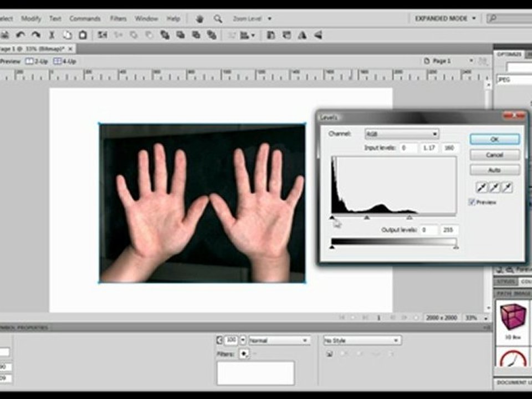Click the hands photo on canvas
Screen dimensions: 532x399
(202, 203)
